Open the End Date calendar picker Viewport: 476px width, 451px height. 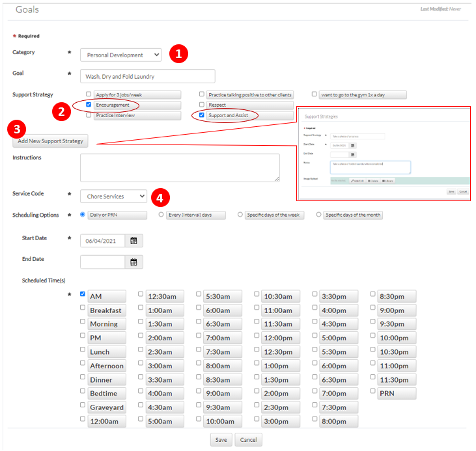(133, 262)
